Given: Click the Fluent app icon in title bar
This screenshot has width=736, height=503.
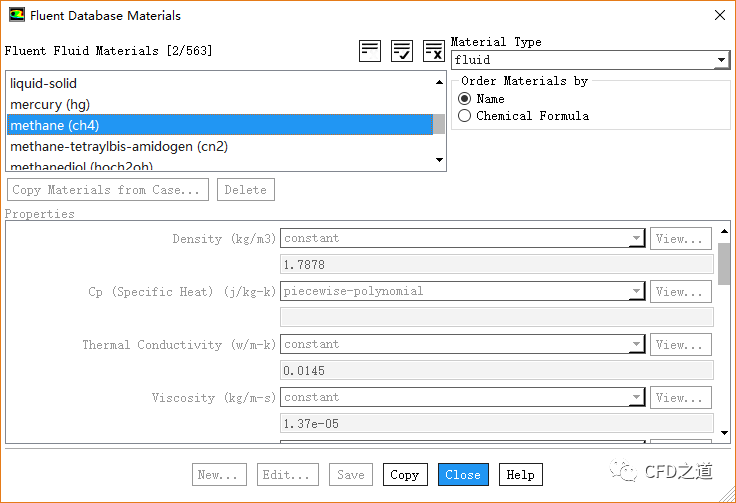Looking at the screenshot, I should tap(16, 16).
